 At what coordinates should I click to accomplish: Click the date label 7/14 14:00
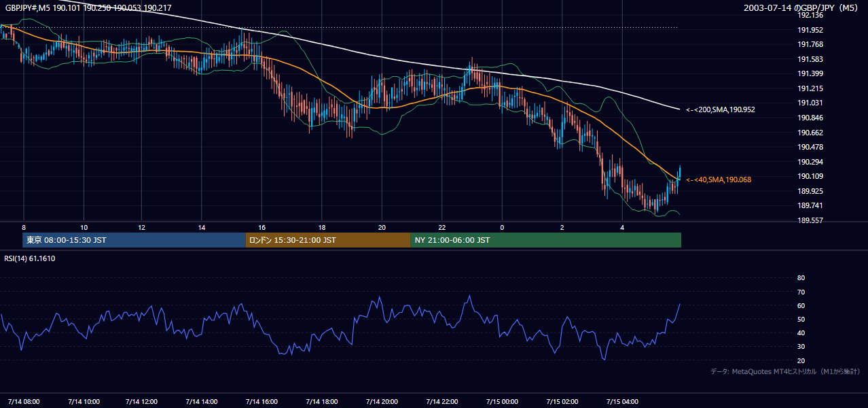tap(202, 401)
